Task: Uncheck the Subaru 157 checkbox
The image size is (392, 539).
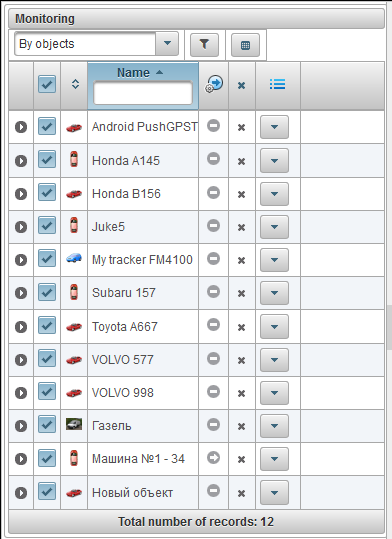Action: (x=47, y=292)
